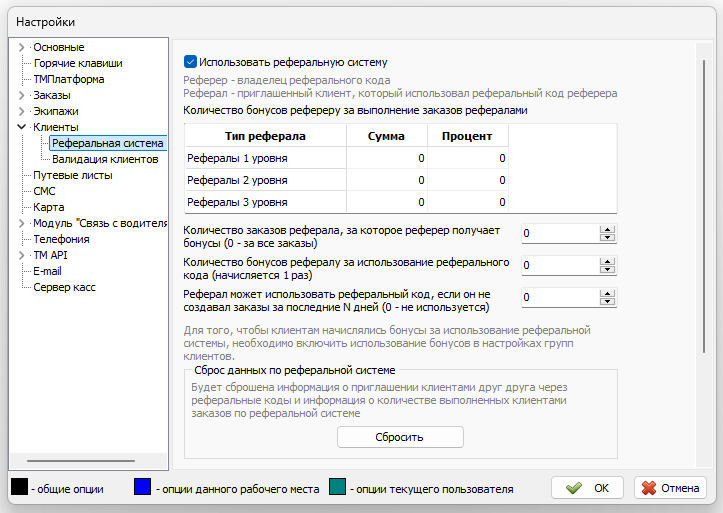The width and height of the screenshot is (723, 513).
Task: Click the black 'общие опции' color swatch
Action: tap(18, 489)
